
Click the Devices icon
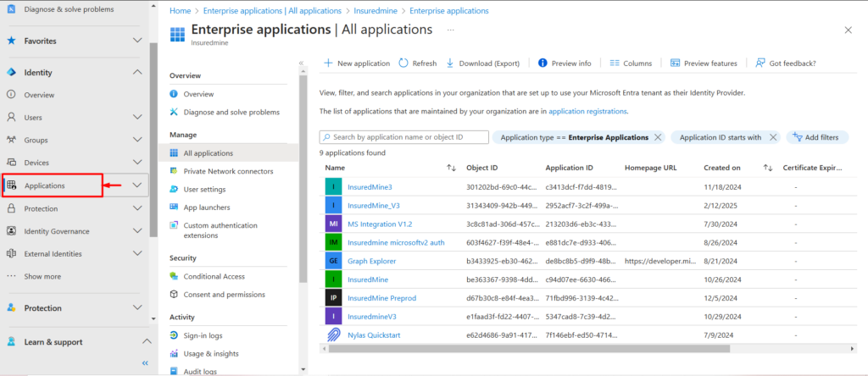pos(10,163)
